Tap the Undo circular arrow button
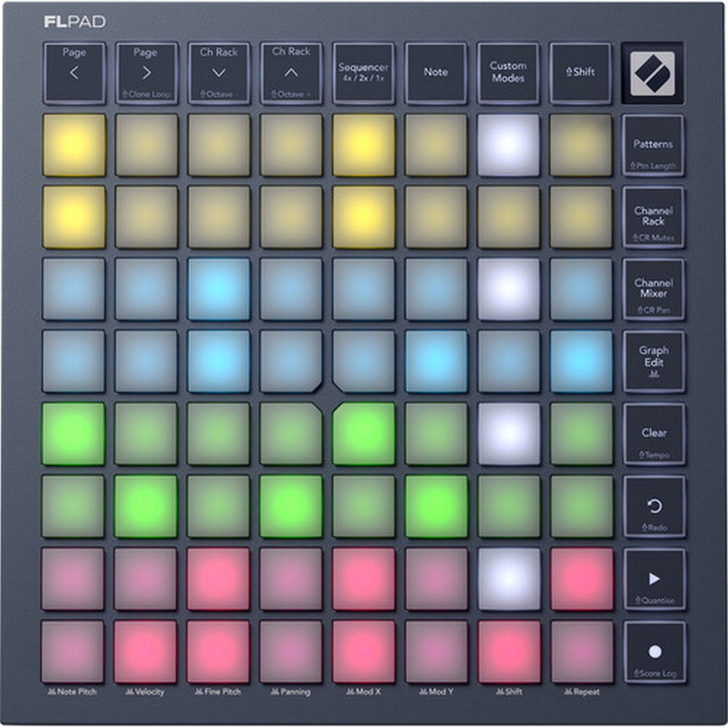Image resolution: width=728 pixels, height=728 pixels. [655, 507]
